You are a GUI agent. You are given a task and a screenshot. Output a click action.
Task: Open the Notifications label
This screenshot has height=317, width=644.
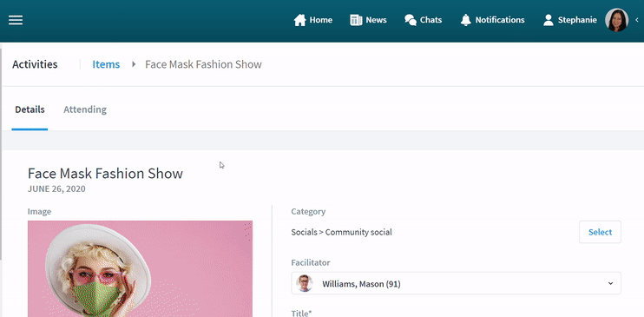point(500,20)
